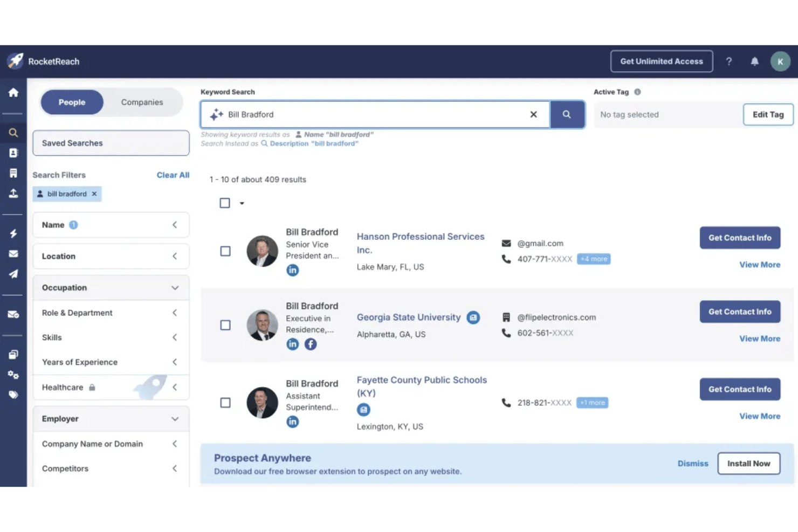798x532 pixels.
Task: Run search with the blue magnifier button
Action: point(567,114)
